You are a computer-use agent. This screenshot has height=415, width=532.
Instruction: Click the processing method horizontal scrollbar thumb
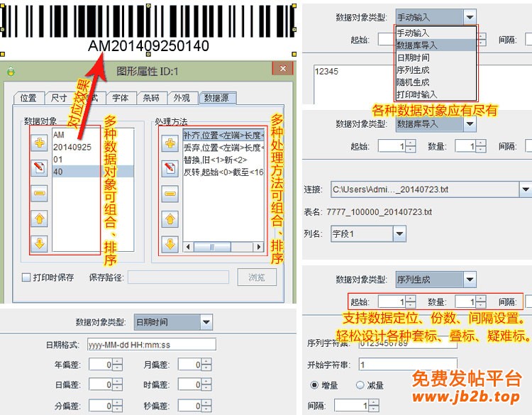pos(212,247)
